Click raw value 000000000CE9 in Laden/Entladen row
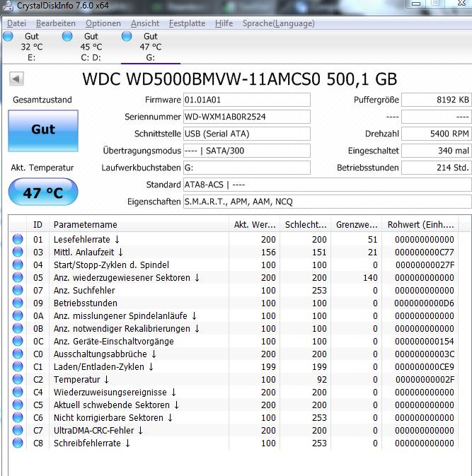472x476 pixels. pos(425,367)
